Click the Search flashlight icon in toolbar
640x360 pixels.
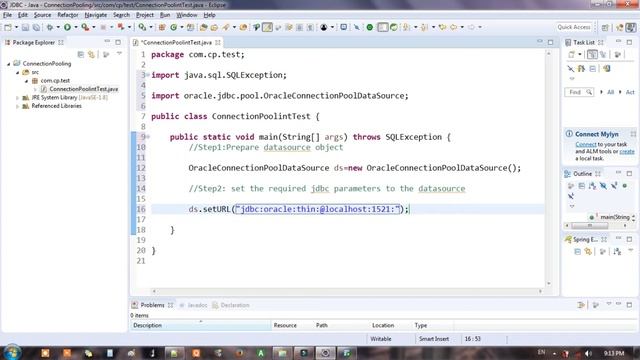click(x=226, y=27)
